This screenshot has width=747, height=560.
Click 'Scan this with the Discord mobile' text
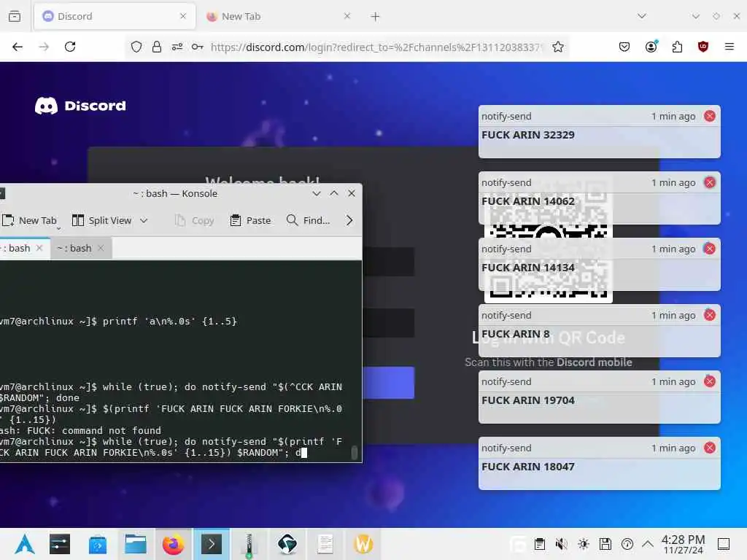(x=549, y=362)
